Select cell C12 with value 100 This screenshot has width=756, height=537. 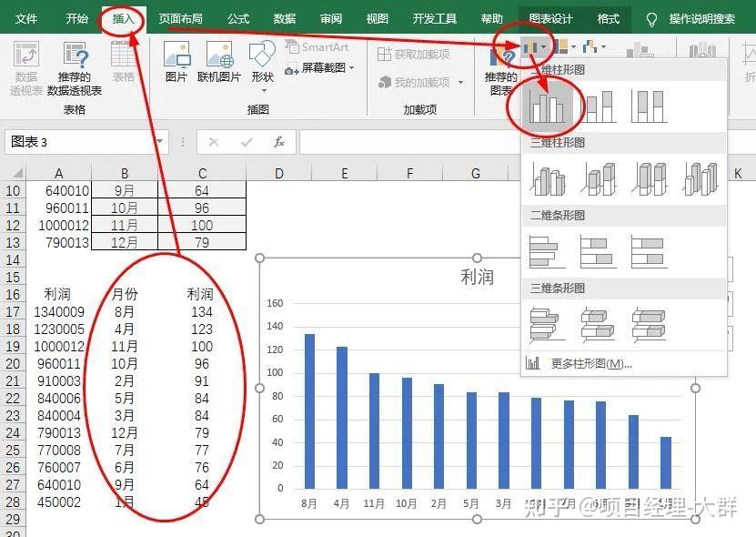point(202,226)
